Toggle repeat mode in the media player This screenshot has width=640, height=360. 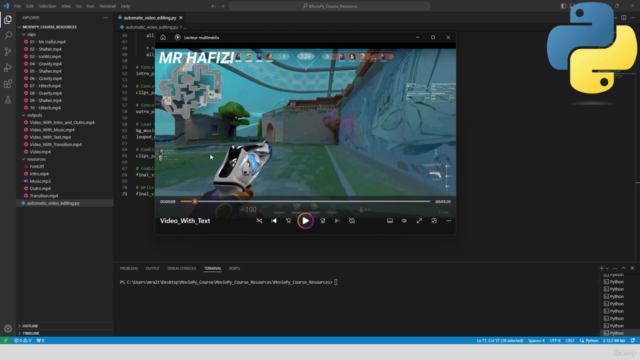pos(352,221)
